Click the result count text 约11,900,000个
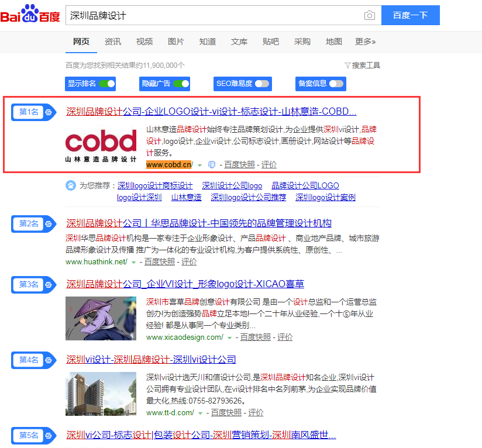The width and height of the screenshot is (482, 448). (x=160, y=66)
